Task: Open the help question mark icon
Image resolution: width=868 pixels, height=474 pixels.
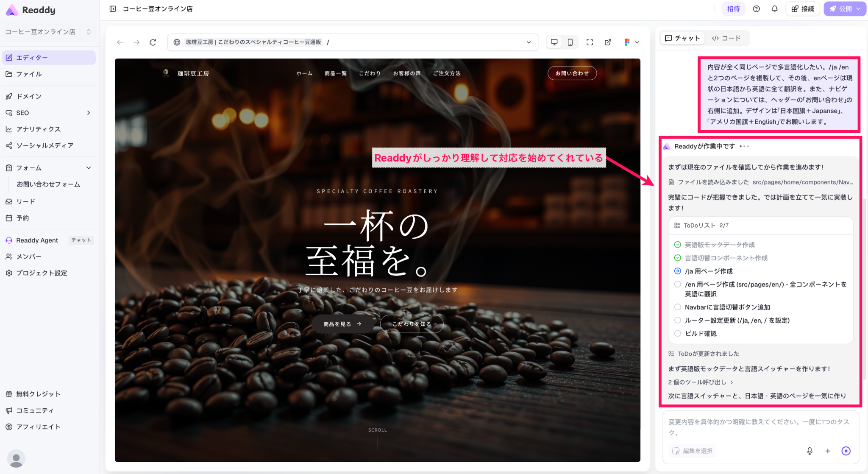Action: pyautogui.click(x=756, y=9)
